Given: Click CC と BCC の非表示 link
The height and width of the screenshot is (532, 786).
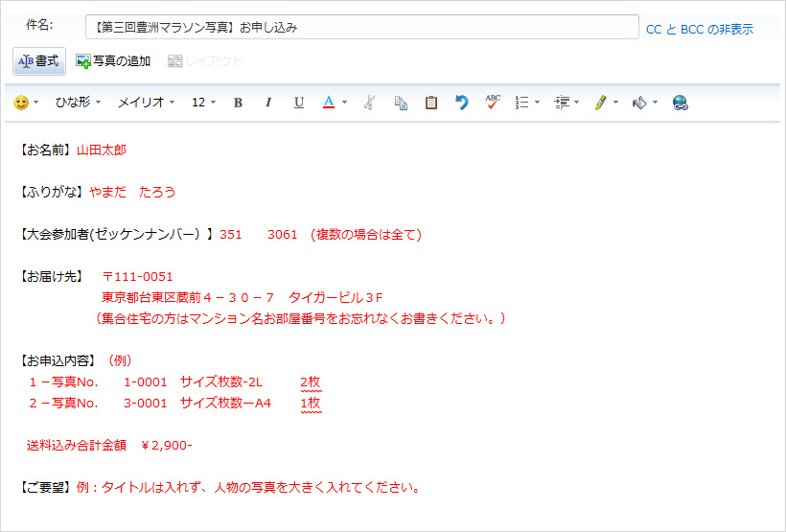Looking at the screenshot, I should pyautogui.click(x=700, y=29).
